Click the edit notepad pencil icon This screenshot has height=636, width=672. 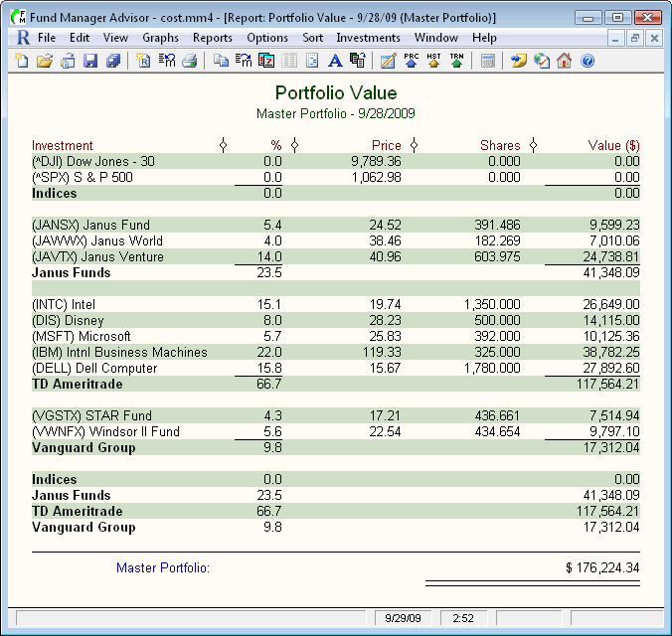[388, 61]
